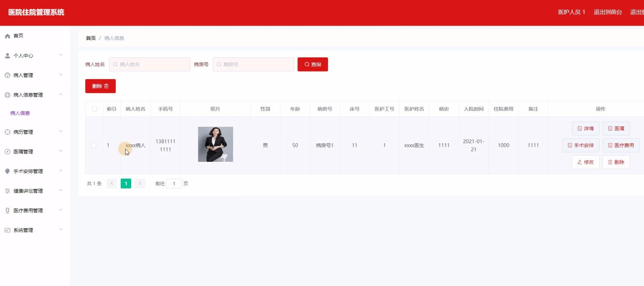Expand the 医疗费用管理 menu chevron
This screenshot has height=286, width=644.
[x=61, y=210]
